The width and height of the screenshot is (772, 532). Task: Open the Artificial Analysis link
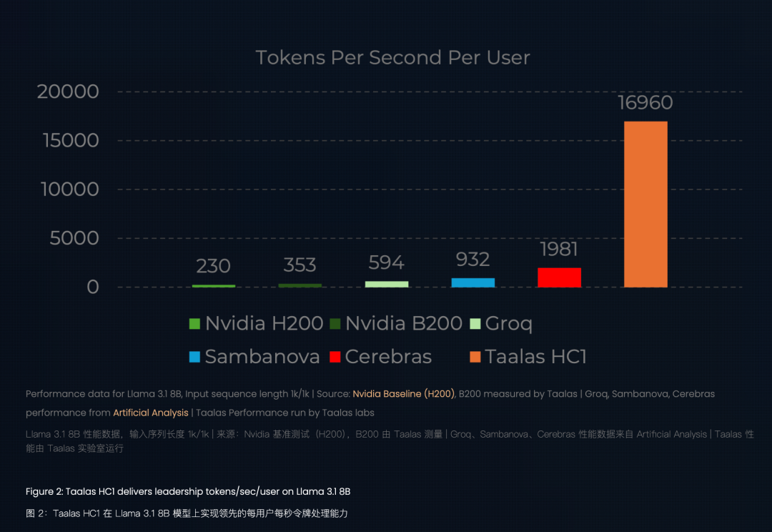point(151,413)
